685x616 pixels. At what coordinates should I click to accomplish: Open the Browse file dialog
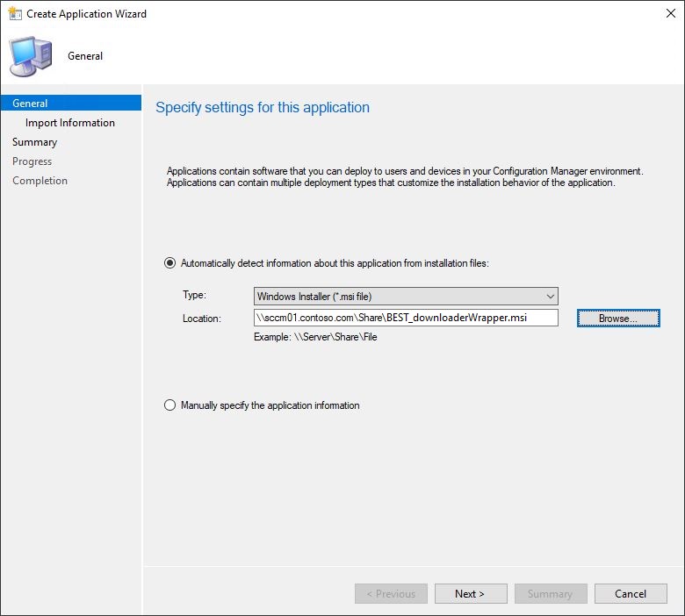pos(617,319)
